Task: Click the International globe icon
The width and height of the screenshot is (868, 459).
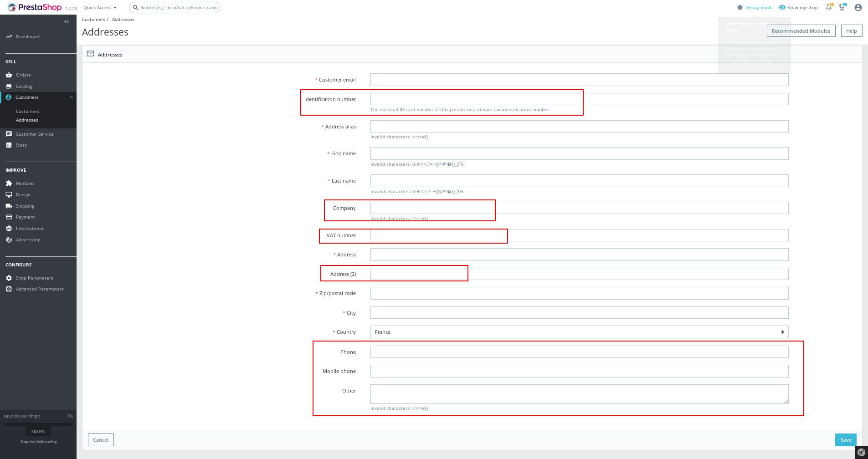Action: [9, 228]
